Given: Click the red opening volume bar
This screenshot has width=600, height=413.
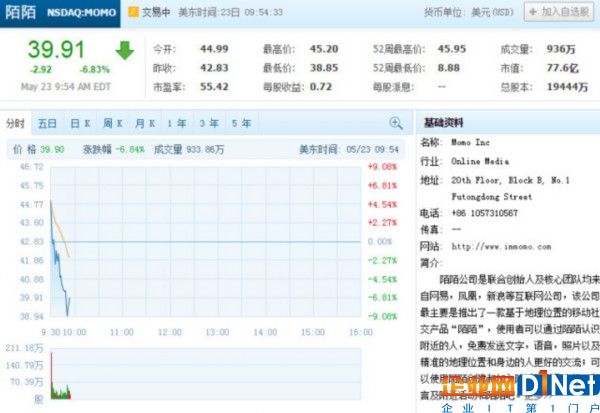Looking at the screenshot, I should tap(52, 375).
